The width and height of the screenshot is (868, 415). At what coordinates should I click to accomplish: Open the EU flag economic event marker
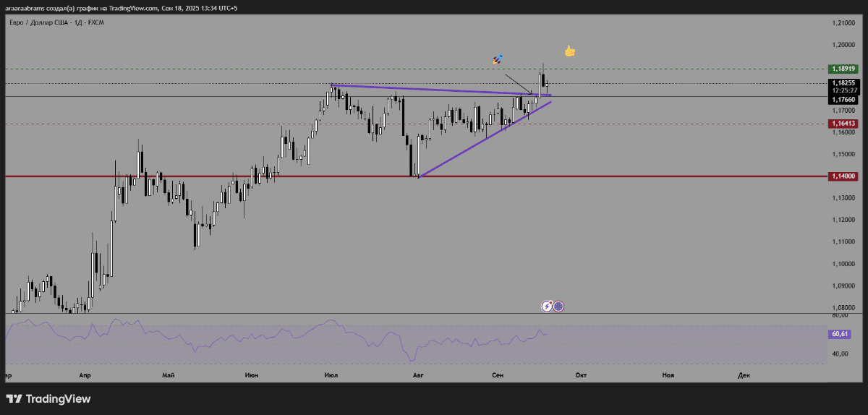coord(558,306)
